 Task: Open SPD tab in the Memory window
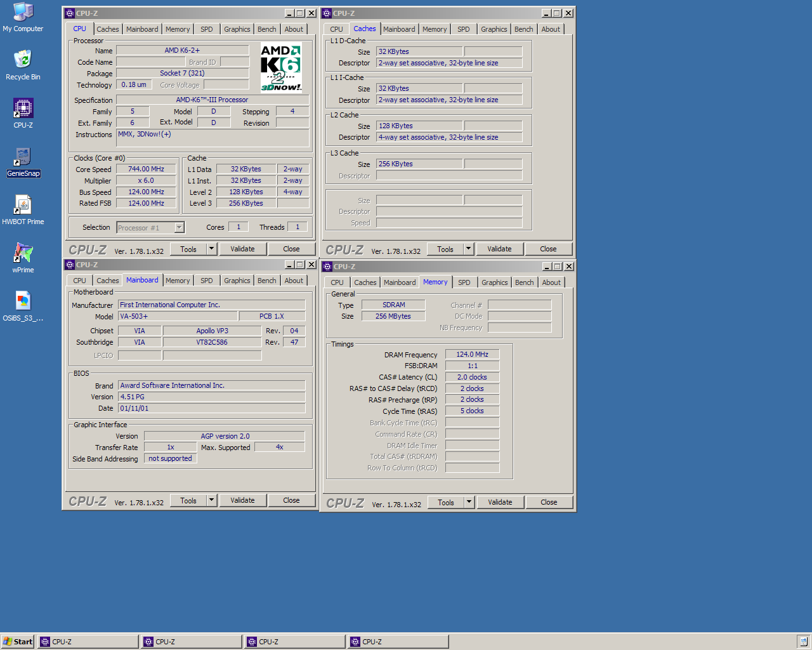(x=464, y=282)
